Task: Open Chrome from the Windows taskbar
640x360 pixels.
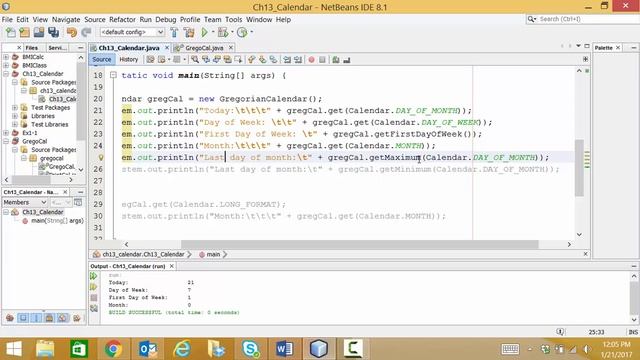Action: coord(113,349)
